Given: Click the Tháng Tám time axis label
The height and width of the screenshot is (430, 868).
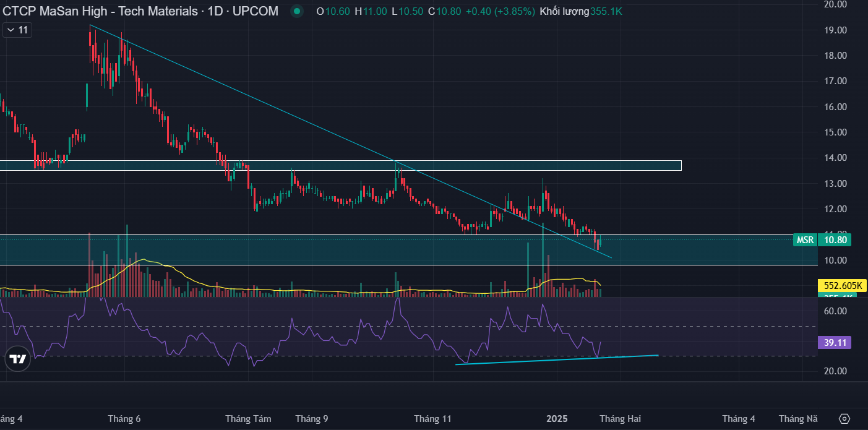Looking at the screenshot, I should (248, 419).
